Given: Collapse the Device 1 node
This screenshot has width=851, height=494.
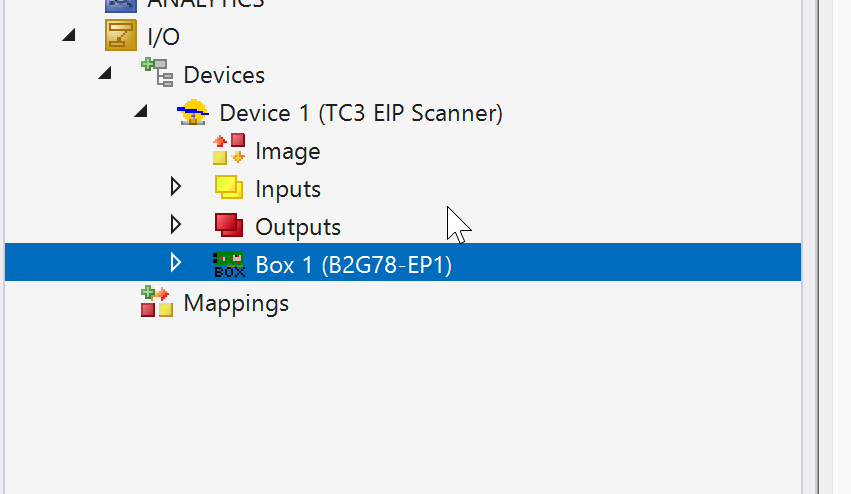Looking at the screenshot, I should [140, 113].
